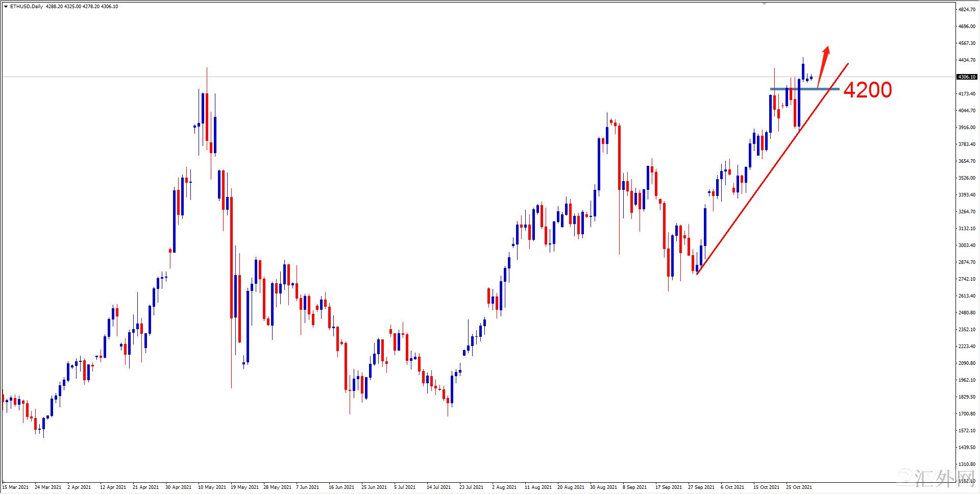Click the 16 Jun 2021 date label
The height and width of the screenshot is (494, 980).
coord(341,487)
